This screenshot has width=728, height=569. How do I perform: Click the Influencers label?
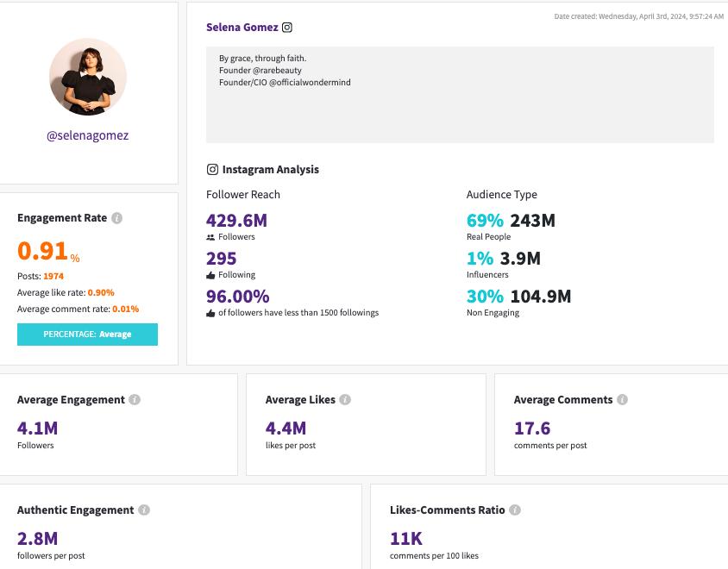pos(487,275)
